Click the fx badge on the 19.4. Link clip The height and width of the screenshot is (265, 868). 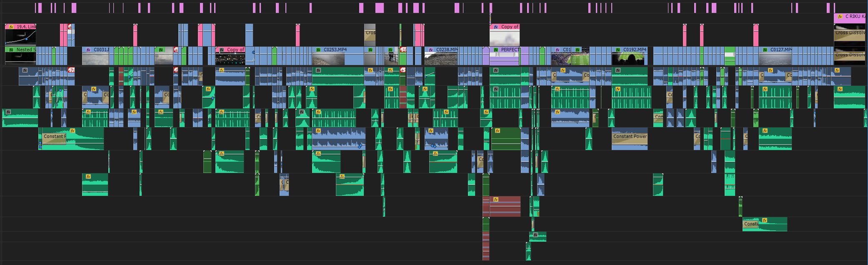click(x=11, y=27)
